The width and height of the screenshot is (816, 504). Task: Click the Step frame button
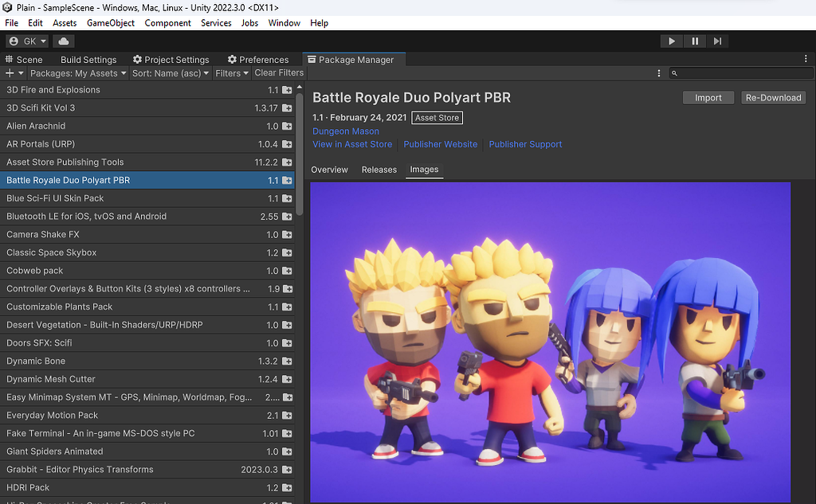717,41
